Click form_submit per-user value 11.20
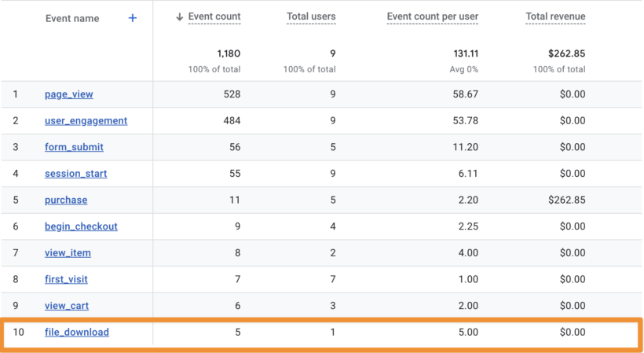The image size is (644, 353). coord(466,147)
